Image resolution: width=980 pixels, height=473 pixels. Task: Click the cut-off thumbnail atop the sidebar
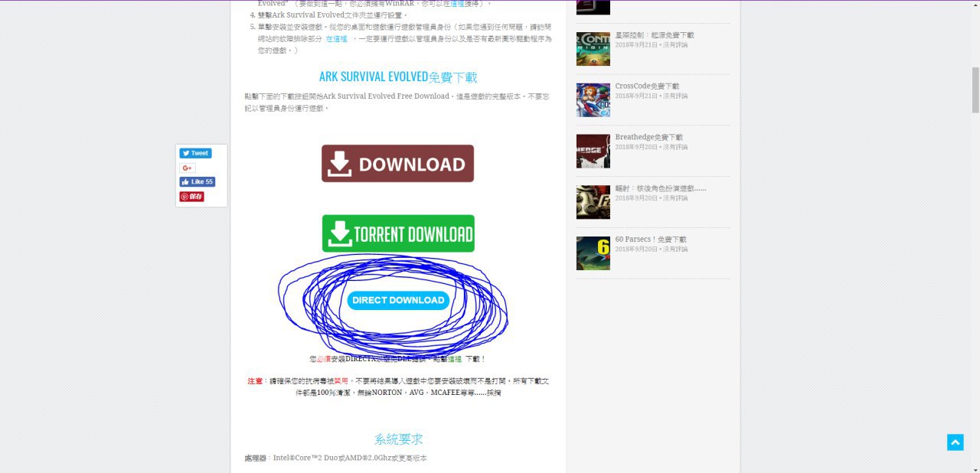point(593,7)
